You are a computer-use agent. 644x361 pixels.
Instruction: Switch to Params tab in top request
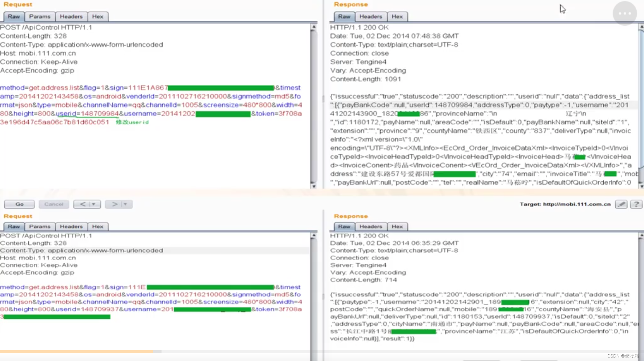click(40, 17)
